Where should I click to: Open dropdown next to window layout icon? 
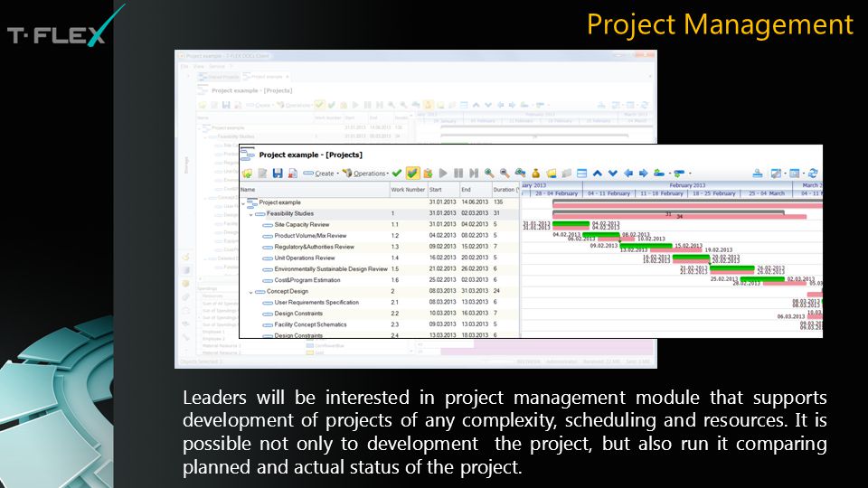coord(803,174)
